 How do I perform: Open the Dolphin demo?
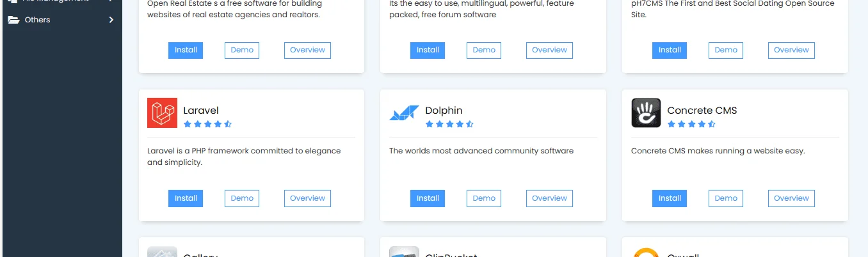coord(484,198)
